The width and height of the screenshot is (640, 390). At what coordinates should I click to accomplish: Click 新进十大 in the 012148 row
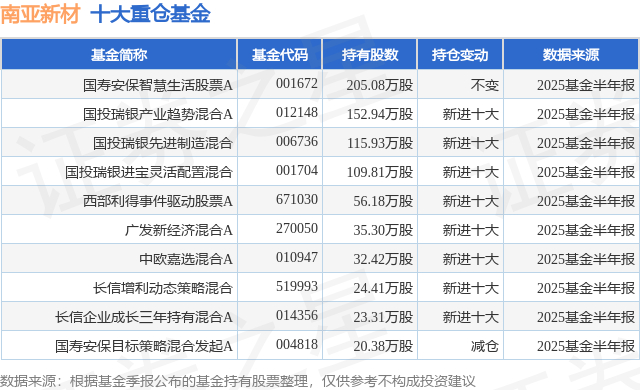[471, 114]
